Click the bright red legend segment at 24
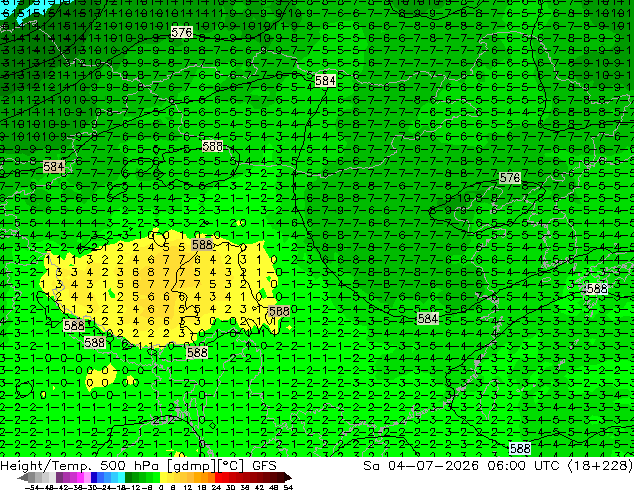Screen dimensions: 634x490 [x=218, y=477]
